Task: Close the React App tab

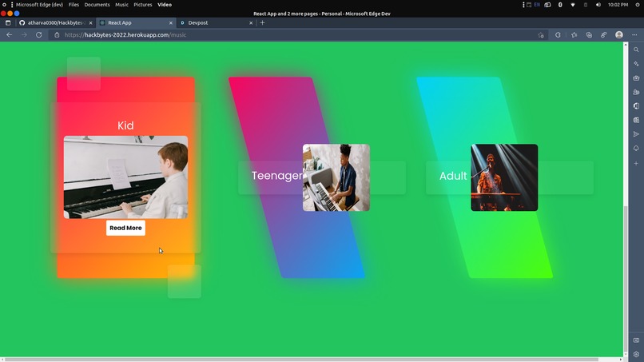Action: tap(171, 23)
